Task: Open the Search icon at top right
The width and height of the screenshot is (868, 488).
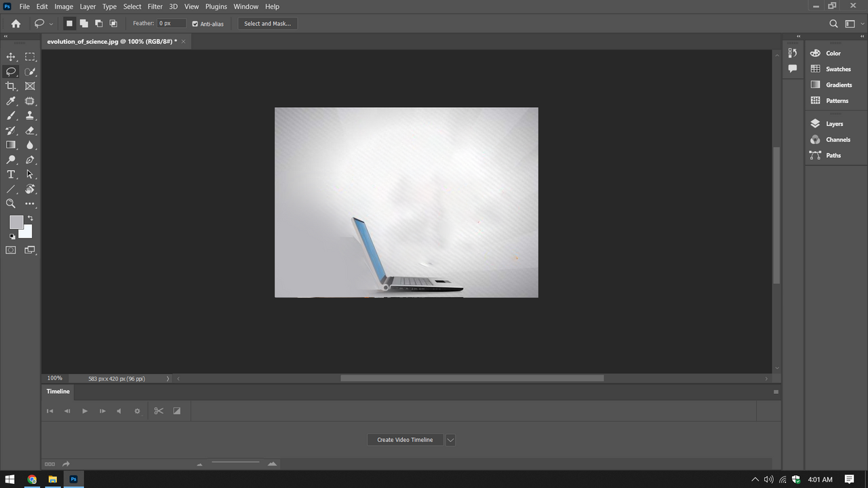Action: point(833,24)
